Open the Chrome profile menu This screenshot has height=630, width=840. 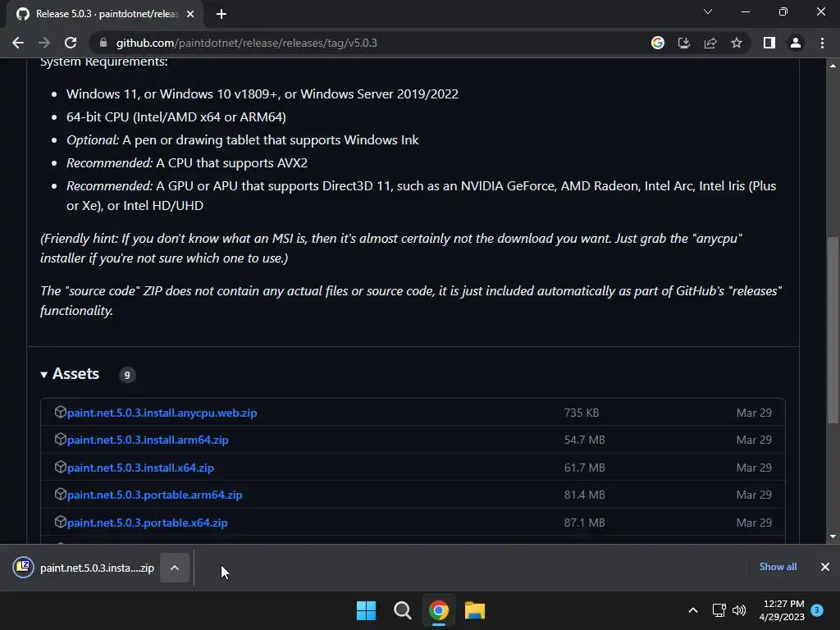coord(796,43)
